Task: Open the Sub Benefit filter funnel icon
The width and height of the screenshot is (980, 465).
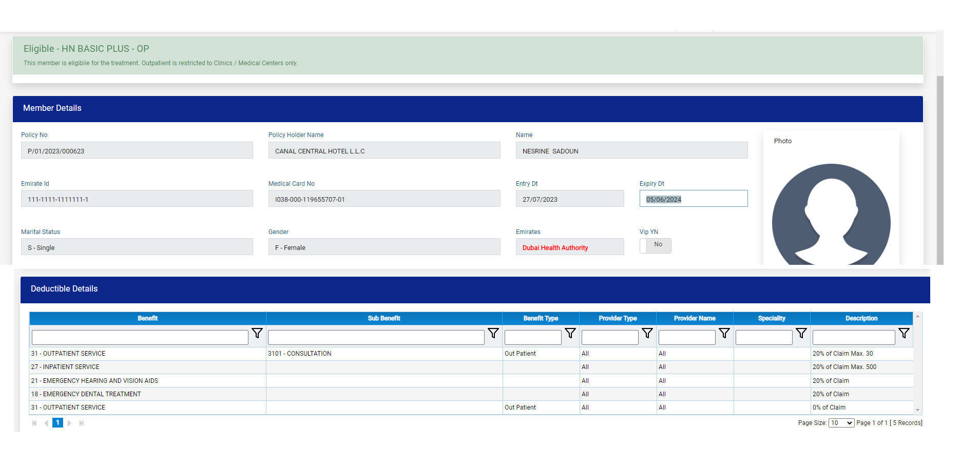Action: 493,333
